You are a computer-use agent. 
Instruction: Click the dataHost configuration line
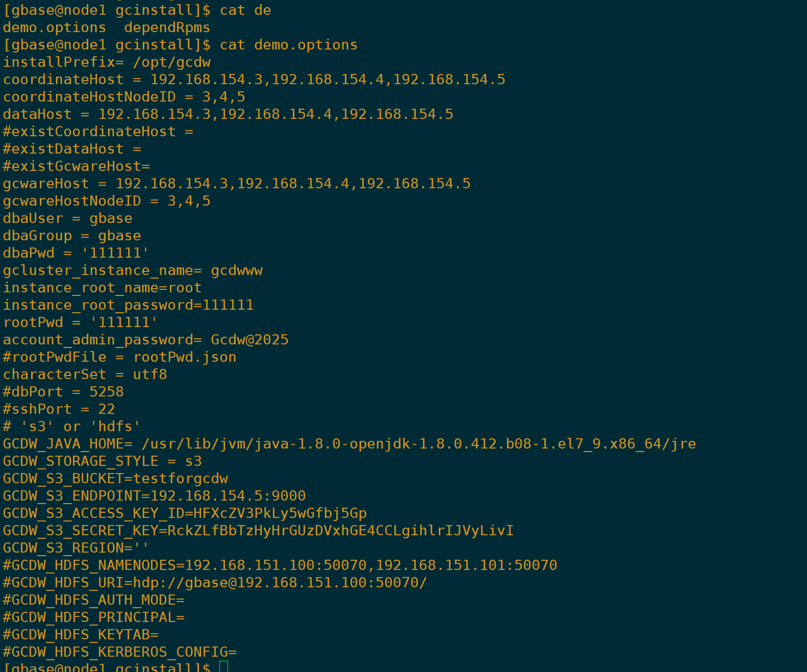[228, 114]
